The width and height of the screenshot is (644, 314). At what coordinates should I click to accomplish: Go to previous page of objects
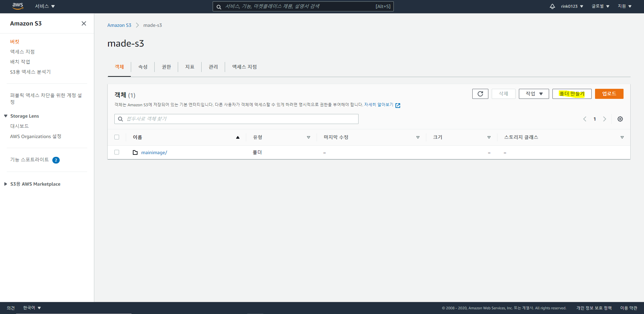pos(585,119)
